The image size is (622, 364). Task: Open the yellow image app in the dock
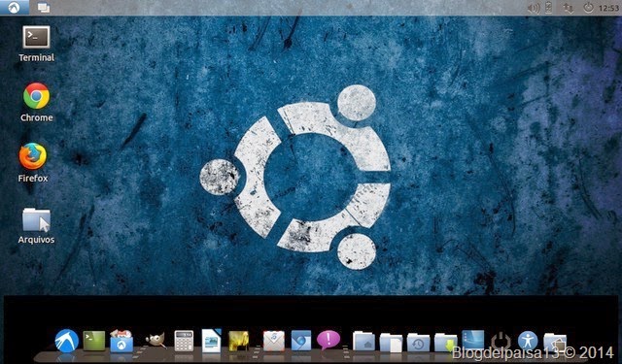239,341
